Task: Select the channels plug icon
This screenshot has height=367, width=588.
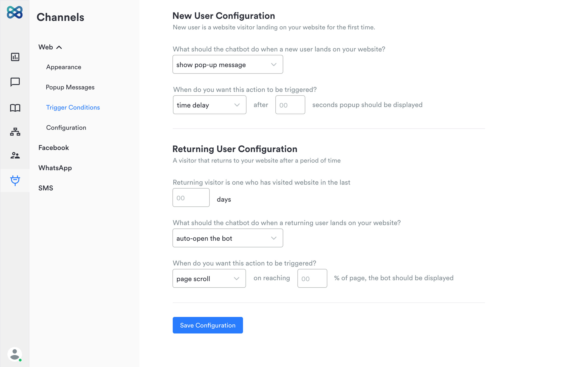Action: [15, 181]
